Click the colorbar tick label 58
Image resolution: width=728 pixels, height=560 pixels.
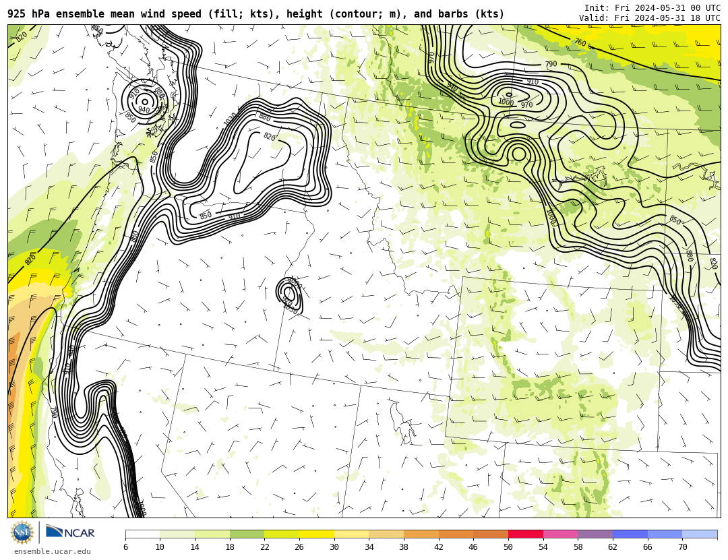click(x=578, y=547)
